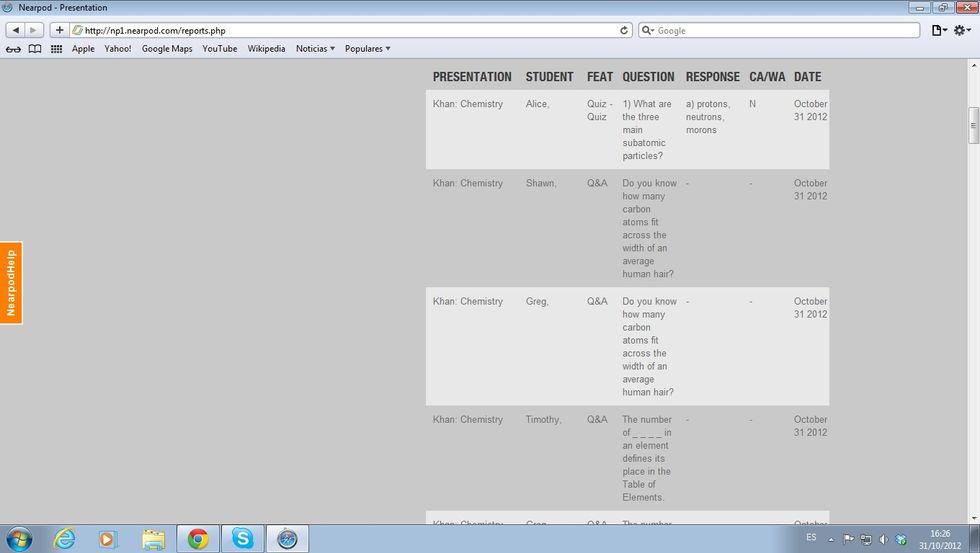Viewport: 980px width, 553px height.
Task: Select student name Shawn in the table
Action: point(541,183)
